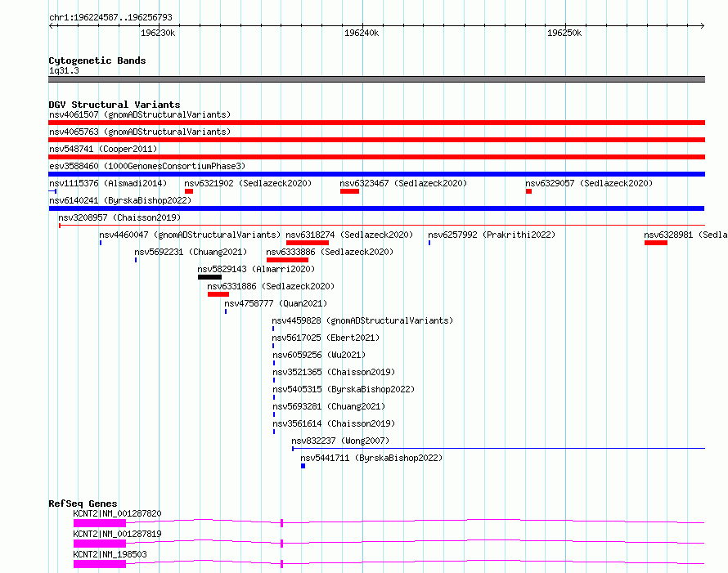Click nsv3561614 (Chaisson2019) label
This screenshot has width=728, height=573.
point(334,423)
